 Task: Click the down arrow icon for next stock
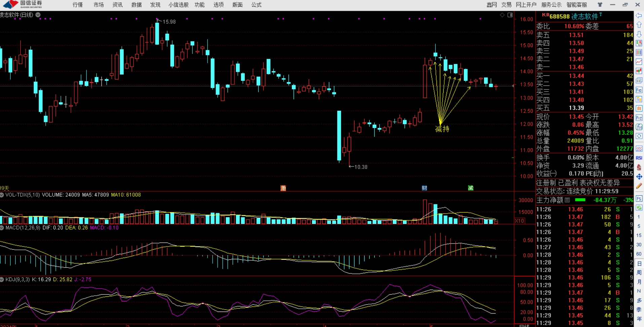[x=639, y=34]
